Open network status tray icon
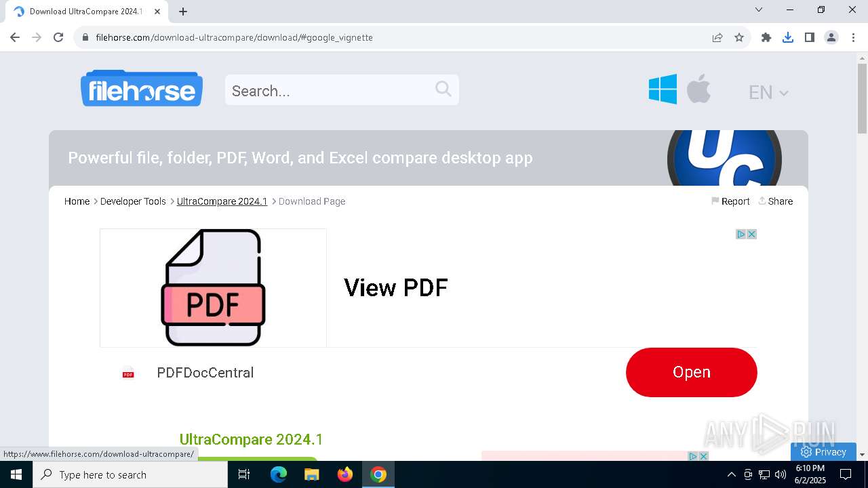 tap(764, 474)
